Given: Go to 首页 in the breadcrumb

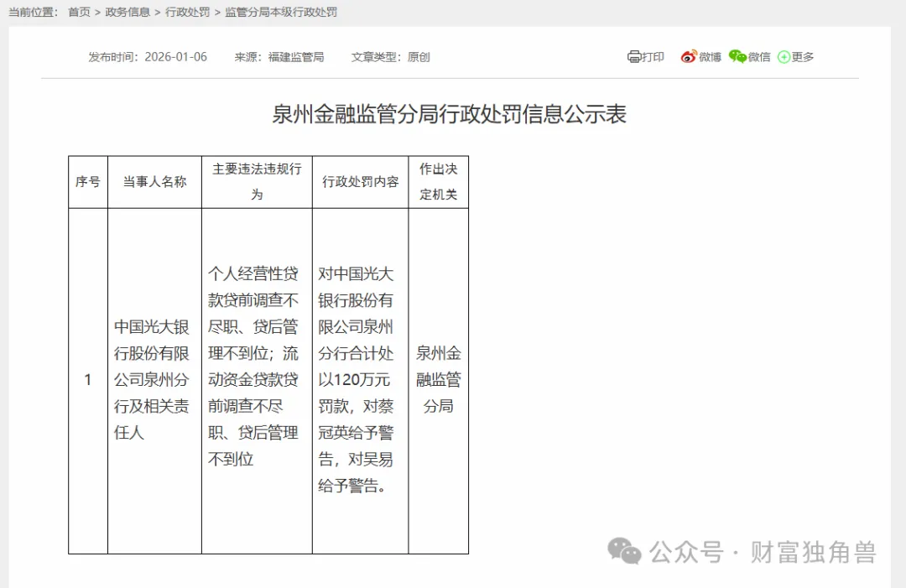Looking at the screenshot, I should pyautogui.click(x=79, y=12).
